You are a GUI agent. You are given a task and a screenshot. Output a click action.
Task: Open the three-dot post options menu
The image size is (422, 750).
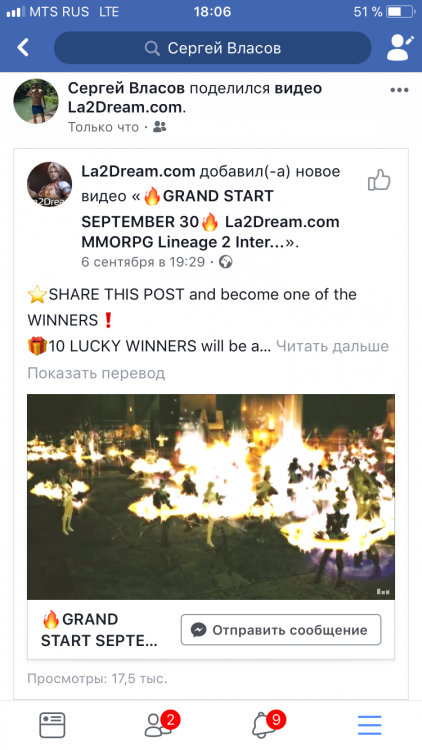[x=399, y=90]
